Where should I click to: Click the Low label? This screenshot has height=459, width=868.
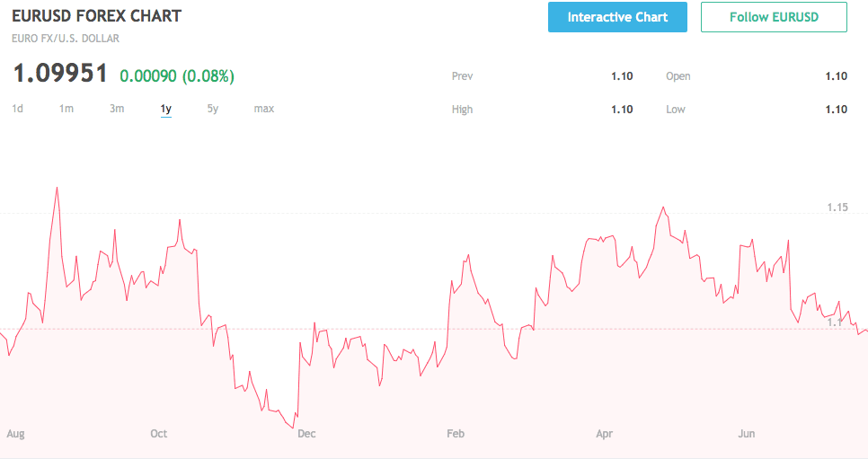[x=676, y=110]
